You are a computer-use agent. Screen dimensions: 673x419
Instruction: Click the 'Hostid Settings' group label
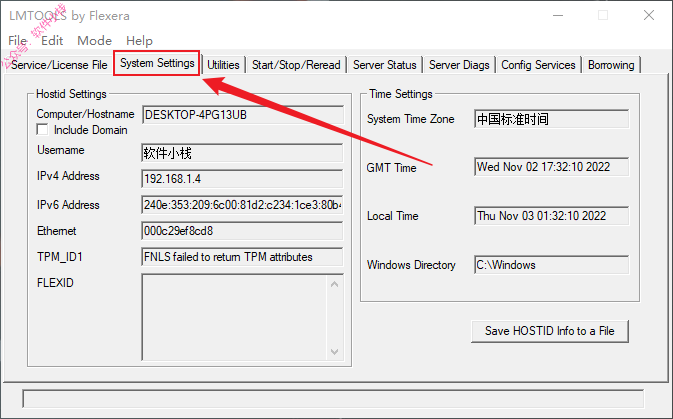pos(71,94)
